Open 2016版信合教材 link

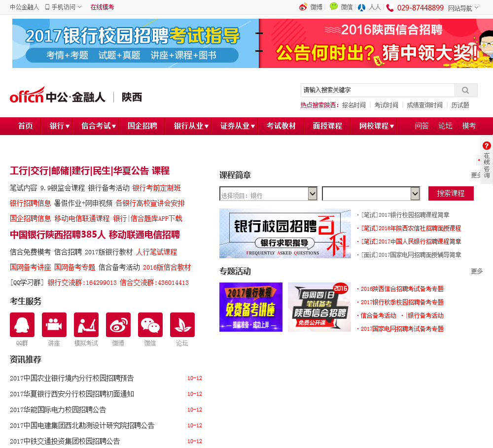point(167,268)
